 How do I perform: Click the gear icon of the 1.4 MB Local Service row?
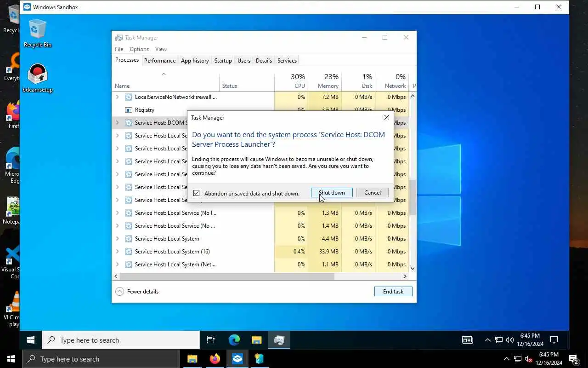tap(128, 226)
